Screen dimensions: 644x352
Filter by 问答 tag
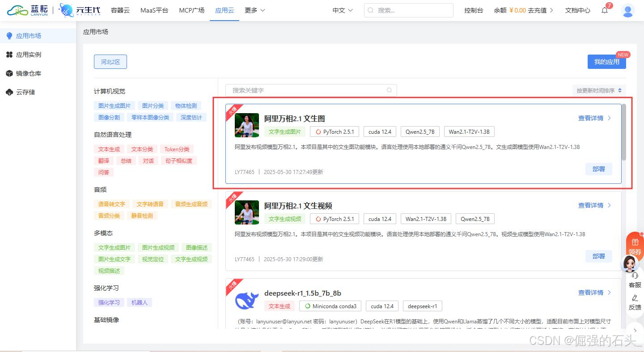pos(104,173)
